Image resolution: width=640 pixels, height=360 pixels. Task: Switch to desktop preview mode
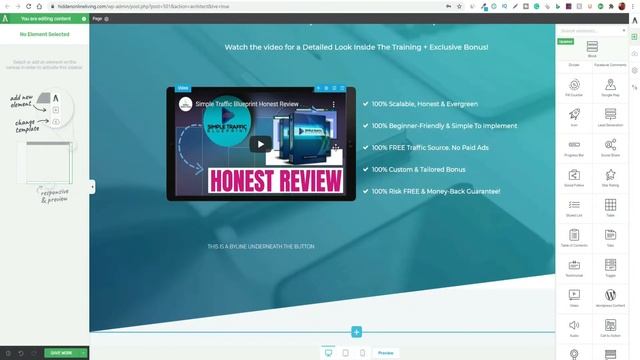[328, 353]
